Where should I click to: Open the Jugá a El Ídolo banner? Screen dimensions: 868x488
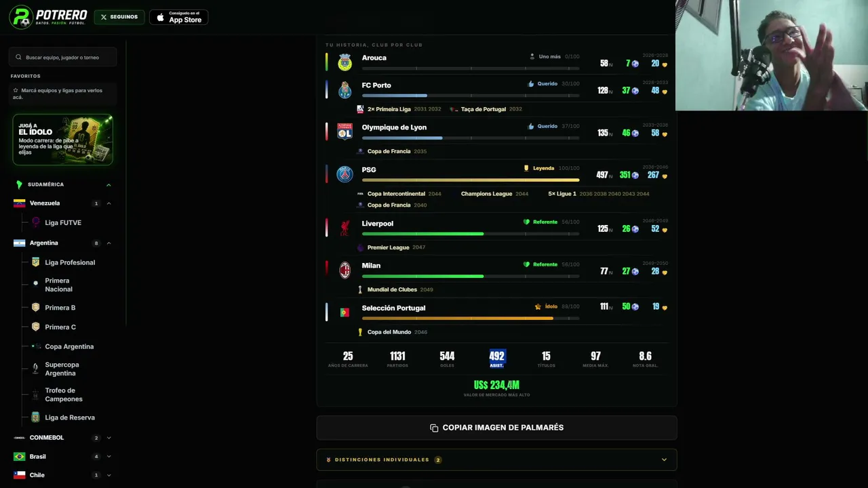[x=62, y=140]
